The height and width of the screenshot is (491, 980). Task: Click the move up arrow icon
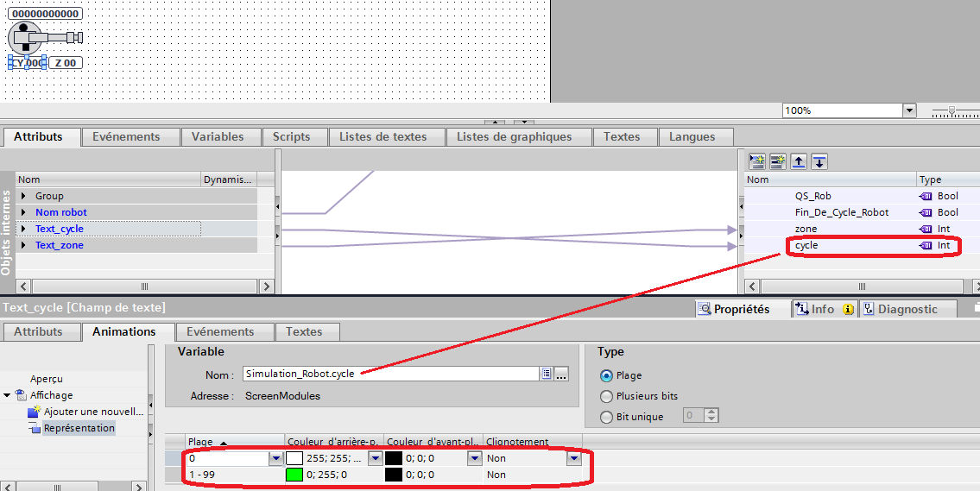[798, 161]
